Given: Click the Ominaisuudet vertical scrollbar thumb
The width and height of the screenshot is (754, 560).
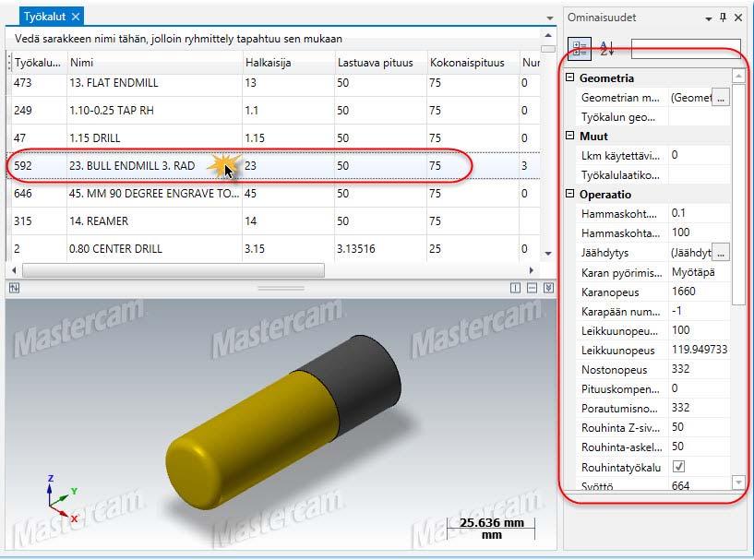Looking at the screenshot, I should click(738, 194).
